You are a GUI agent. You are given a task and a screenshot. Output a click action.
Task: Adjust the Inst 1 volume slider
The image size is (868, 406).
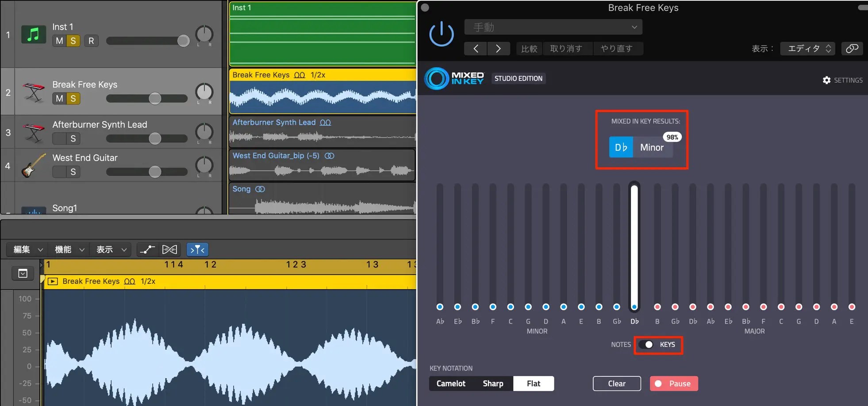coord(148,41)
